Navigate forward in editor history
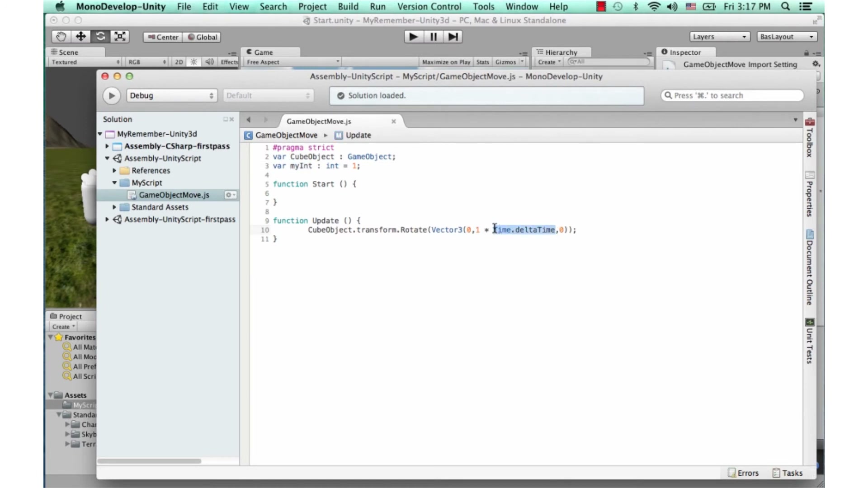This screenshot has height=488, width=868. point(266,120)
